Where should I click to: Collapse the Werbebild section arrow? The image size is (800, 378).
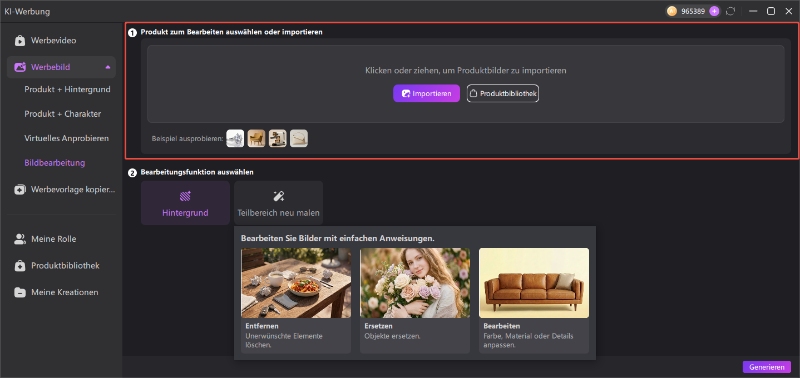pos(108,67)
